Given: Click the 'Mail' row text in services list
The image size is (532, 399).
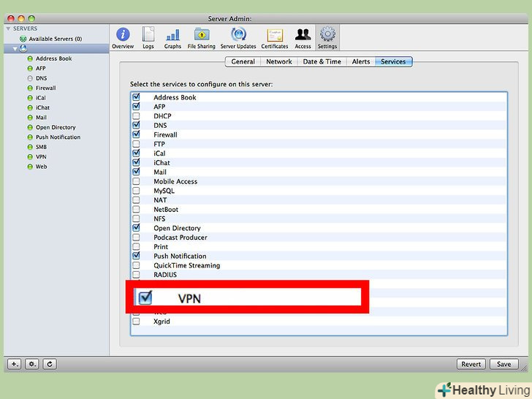Looking at the screenshot, I should (160, 172).
